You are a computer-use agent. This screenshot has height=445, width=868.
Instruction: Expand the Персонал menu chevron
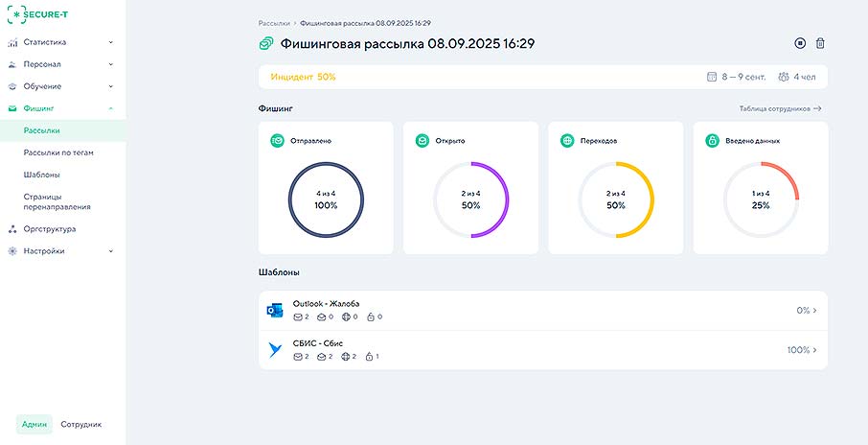click(111, 64)
